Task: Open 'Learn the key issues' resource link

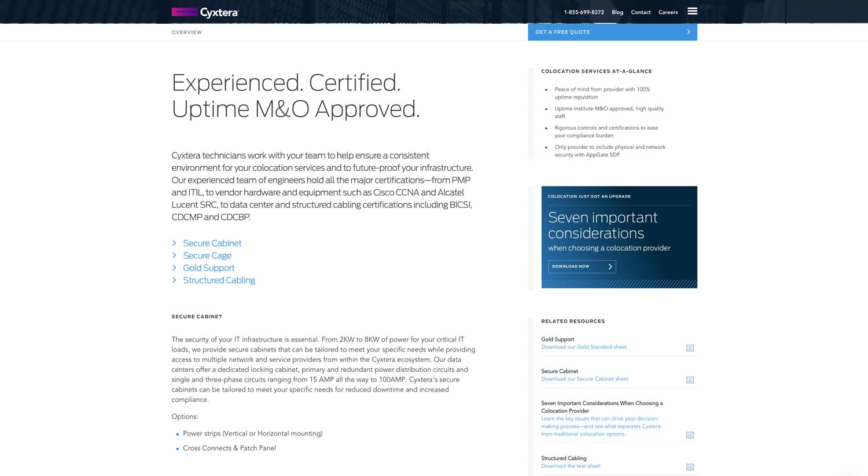Action: [601, 426]
